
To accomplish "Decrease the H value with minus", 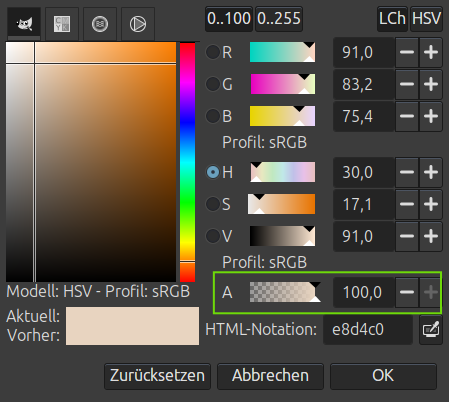I will pos(407,172).
